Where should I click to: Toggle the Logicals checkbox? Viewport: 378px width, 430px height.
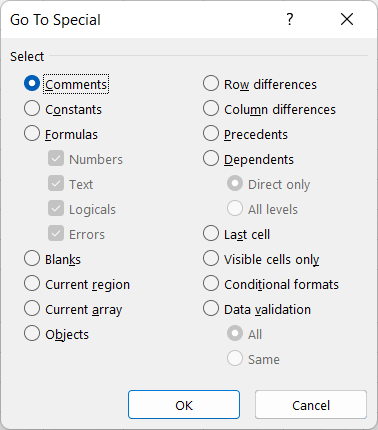coord(56,208)
